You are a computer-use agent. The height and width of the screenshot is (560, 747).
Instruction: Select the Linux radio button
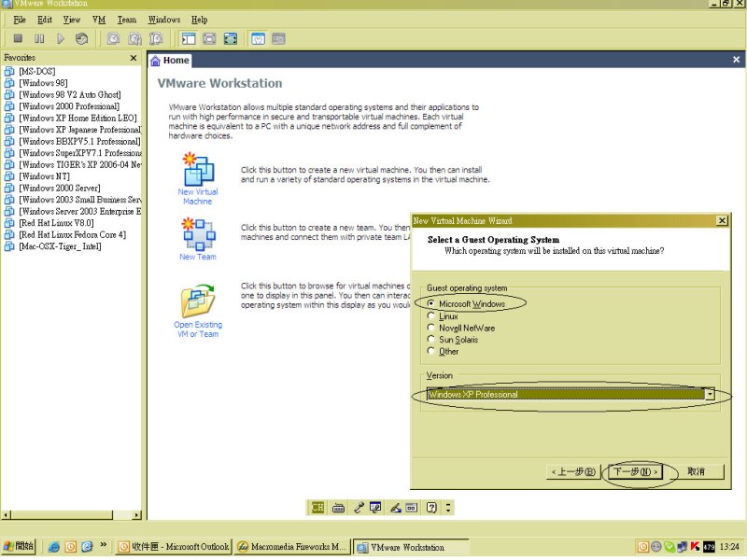tap(431, 315)
